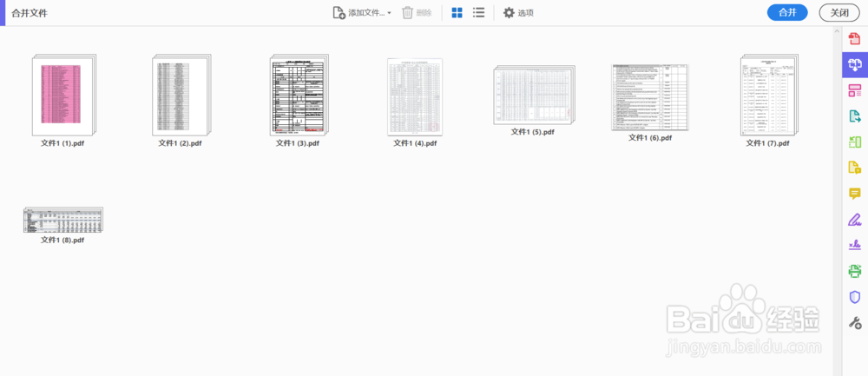Viewport: 868px width, 376px height.
Task: Click the 删除 trash icon
Action: pos(407,13)
